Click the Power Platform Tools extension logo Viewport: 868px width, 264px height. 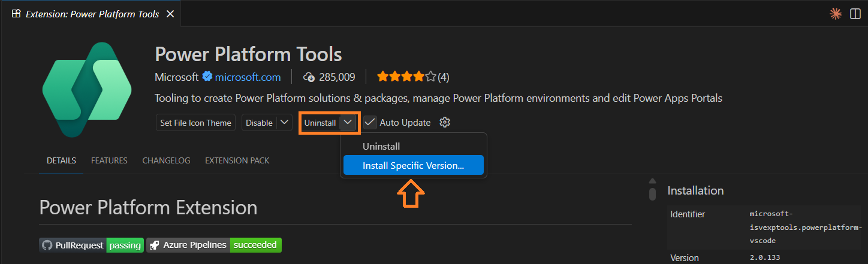[x=87, y=90]
